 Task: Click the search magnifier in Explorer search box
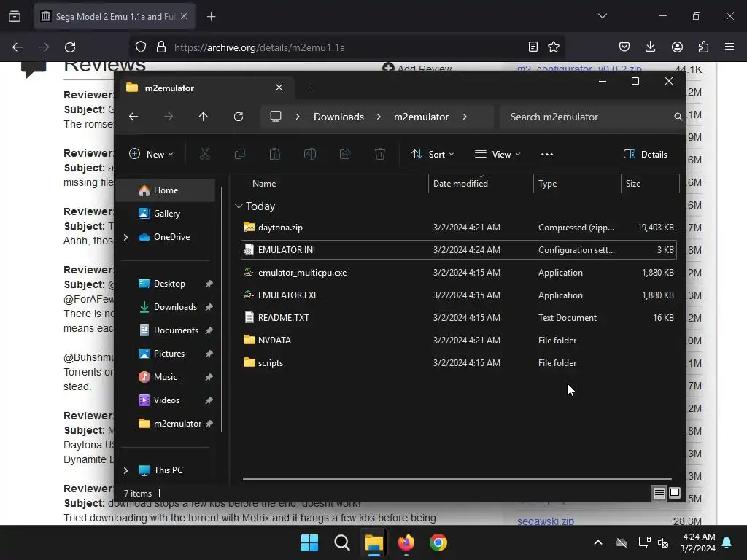pos(678,117)
